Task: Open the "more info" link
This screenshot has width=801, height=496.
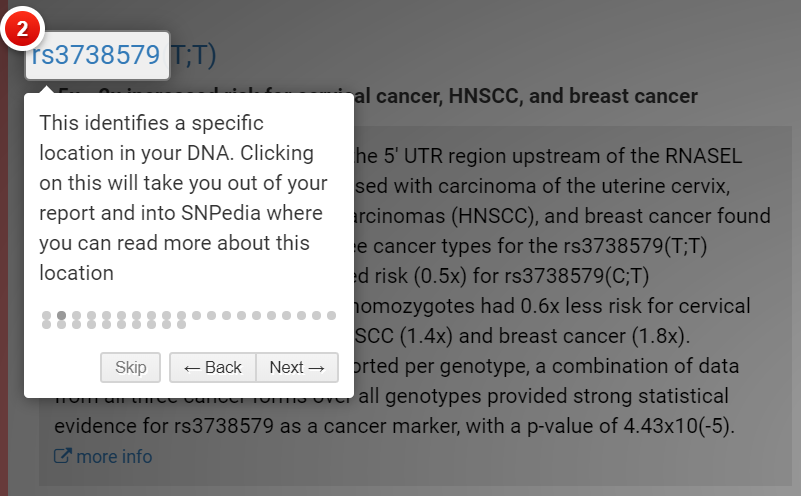Action: tap(114, 457)
